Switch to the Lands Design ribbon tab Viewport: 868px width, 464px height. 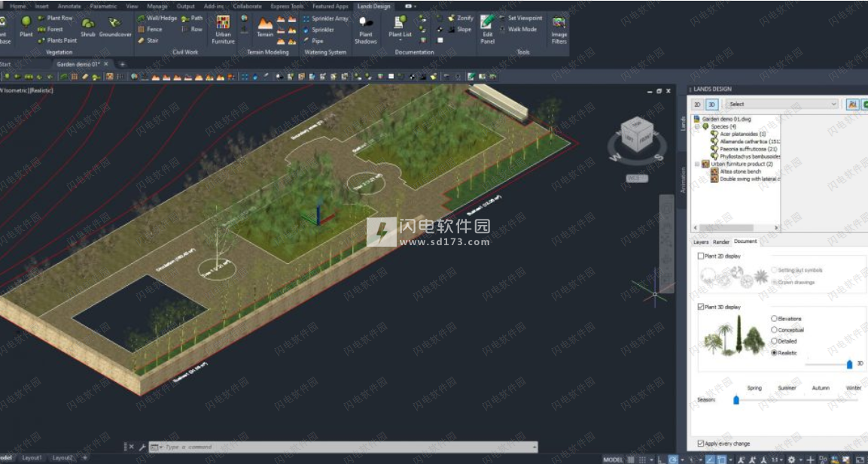pos(374,6)
